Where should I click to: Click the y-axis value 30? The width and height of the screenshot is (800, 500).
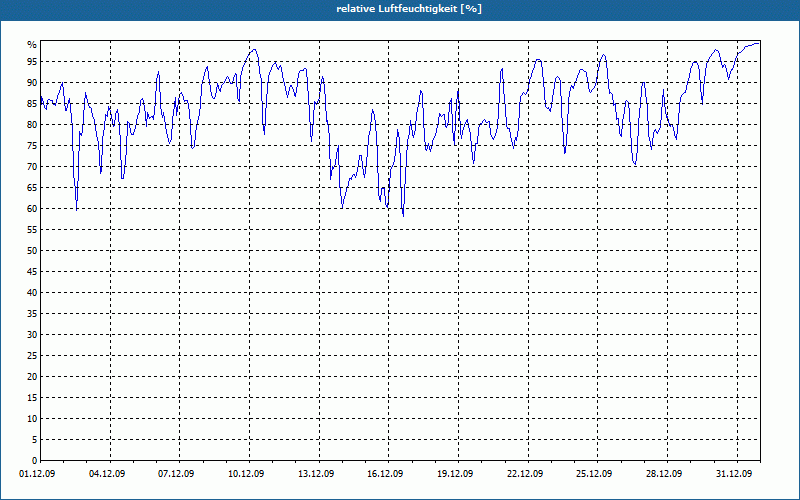click(32, 335)
